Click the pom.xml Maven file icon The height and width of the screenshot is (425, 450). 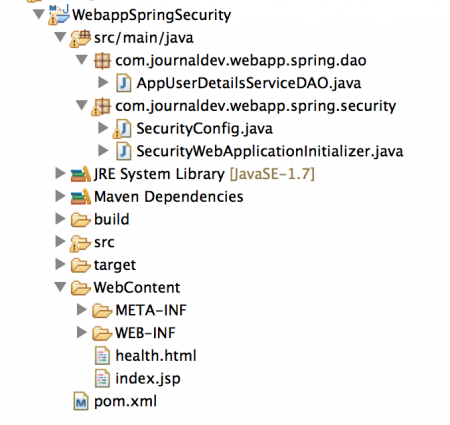tap(81, 401)
